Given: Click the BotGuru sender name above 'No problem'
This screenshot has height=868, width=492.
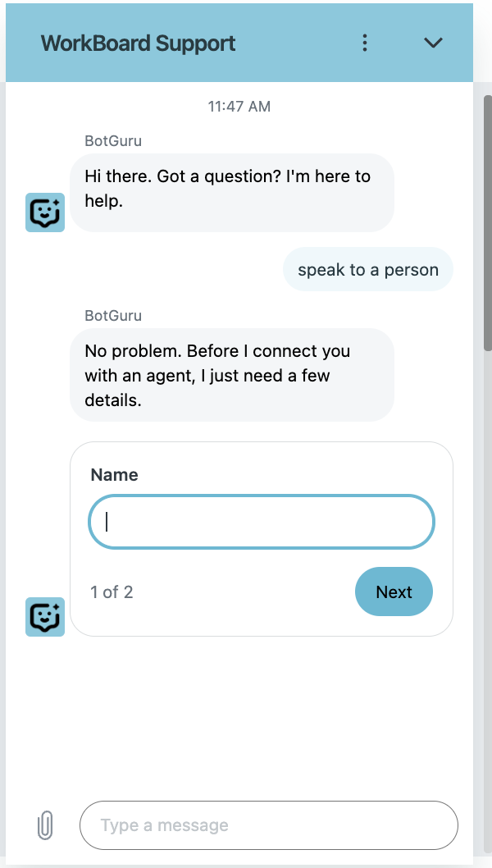Looking at the screenshot, I should [113, 316].
